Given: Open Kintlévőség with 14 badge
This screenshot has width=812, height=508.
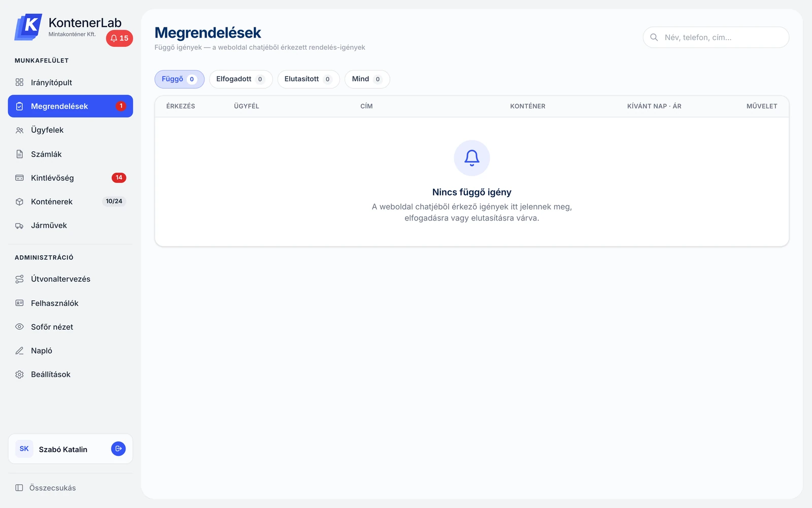Looking at the screenshot, I should (x=71, y=178).
